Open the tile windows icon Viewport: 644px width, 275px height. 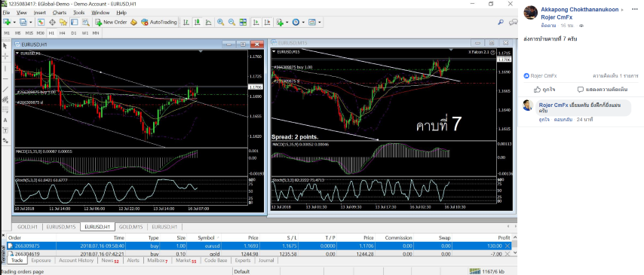[x=243, y=22]
